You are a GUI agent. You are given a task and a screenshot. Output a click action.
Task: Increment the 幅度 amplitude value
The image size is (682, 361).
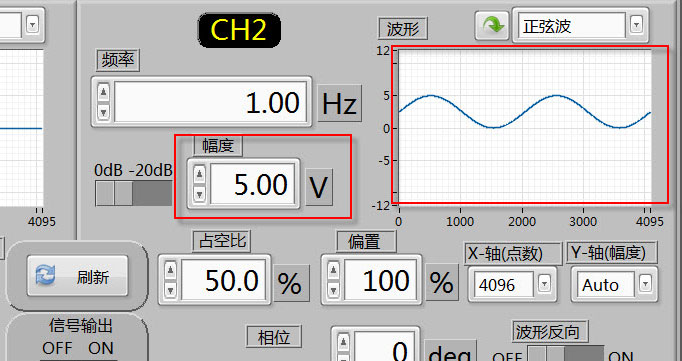pos(199,174)
